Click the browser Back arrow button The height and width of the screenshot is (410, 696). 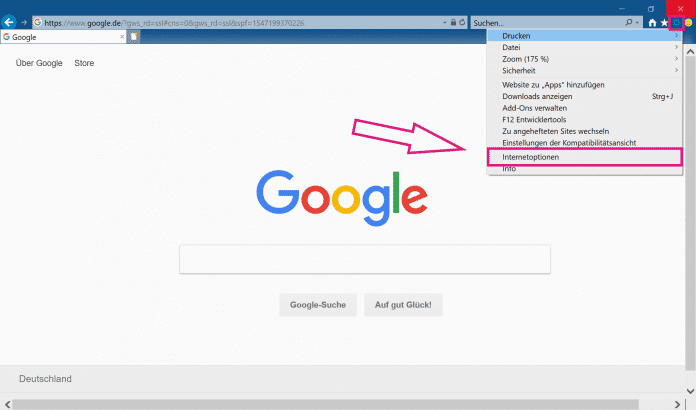(9, 22)
